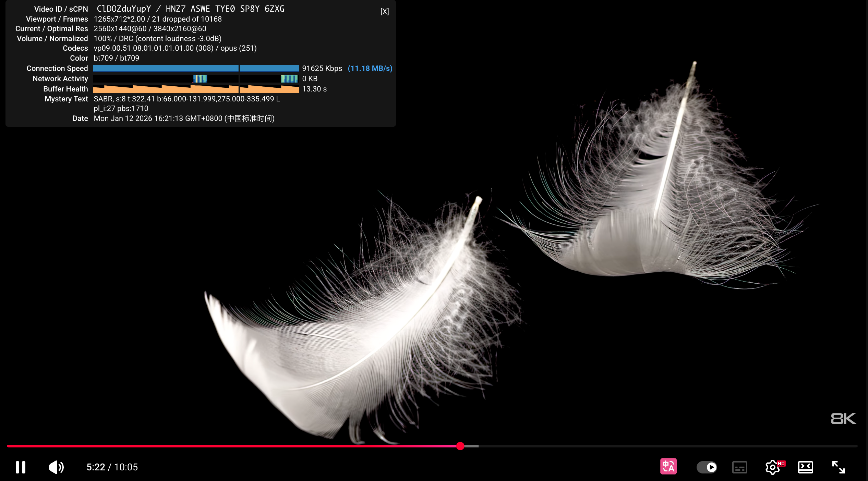Click the Network Activity graph
This screenshot has height=481, width=868.
pyautogui.click(x=196, y=79)
